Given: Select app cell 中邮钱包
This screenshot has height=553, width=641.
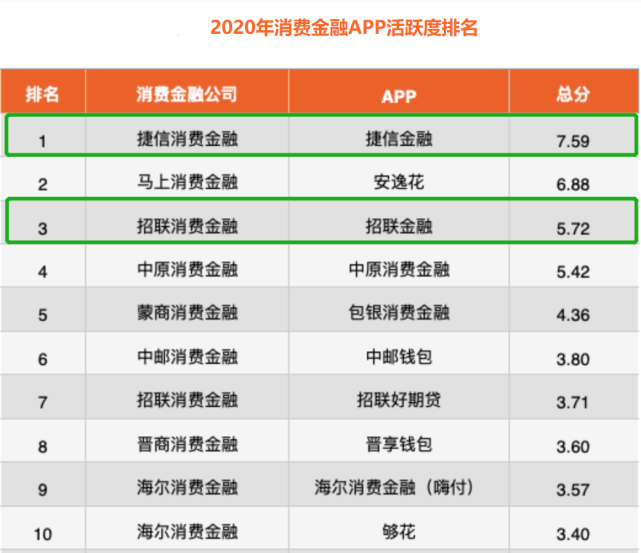Looking at the screenshot, I should pos(399,357).
